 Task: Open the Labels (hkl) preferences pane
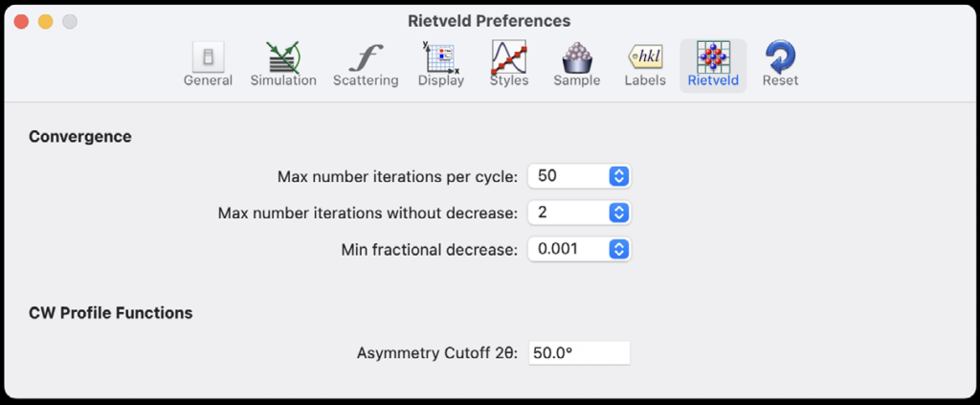(x=645, y=59)
